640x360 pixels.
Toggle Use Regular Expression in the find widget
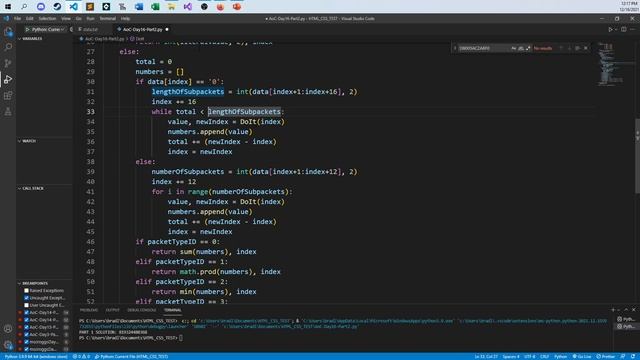(x=528, y=48)
